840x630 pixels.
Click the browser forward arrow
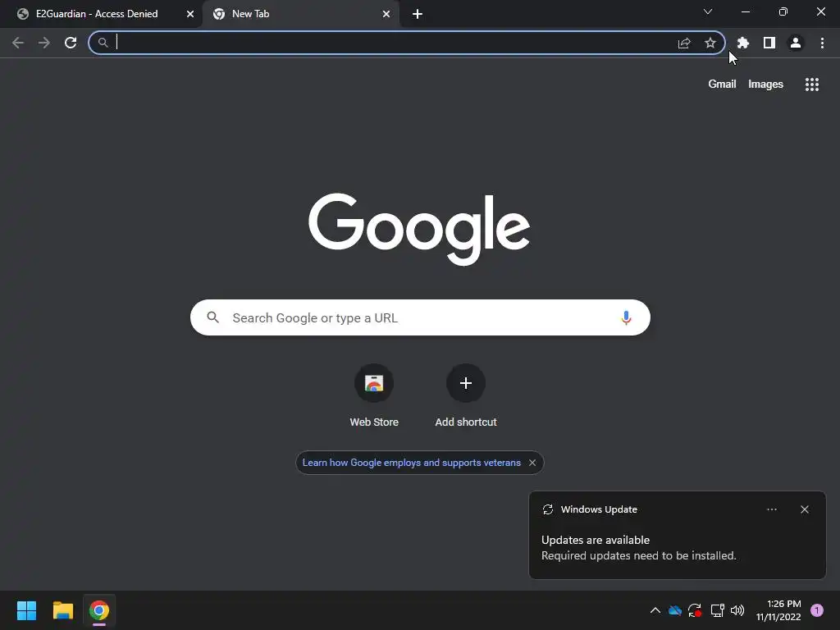[x=44, y=43]
